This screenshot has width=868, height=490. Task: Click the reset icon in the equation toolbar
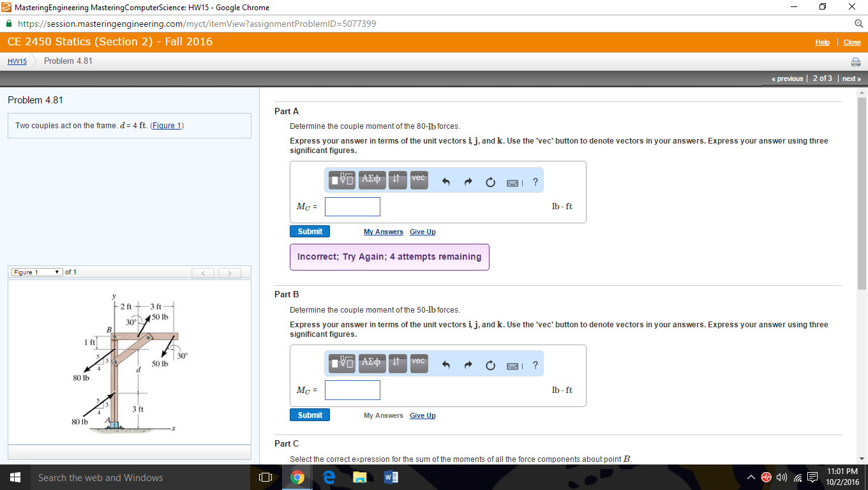490,181
